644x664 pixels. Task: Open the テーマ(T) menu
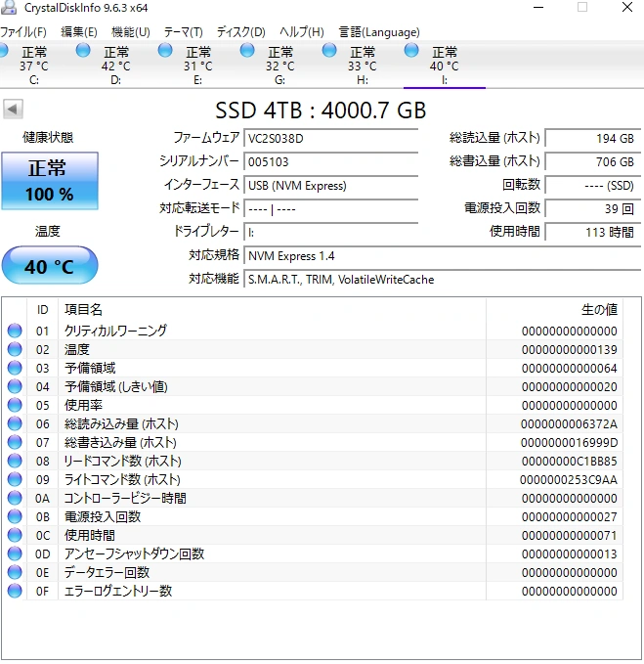point(184,32)
